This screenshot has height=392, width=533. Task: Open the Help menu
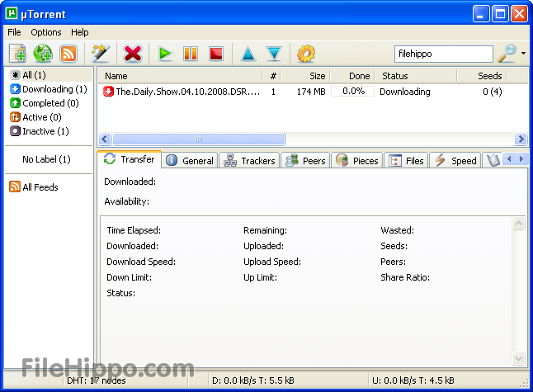(x=79, y=32)
